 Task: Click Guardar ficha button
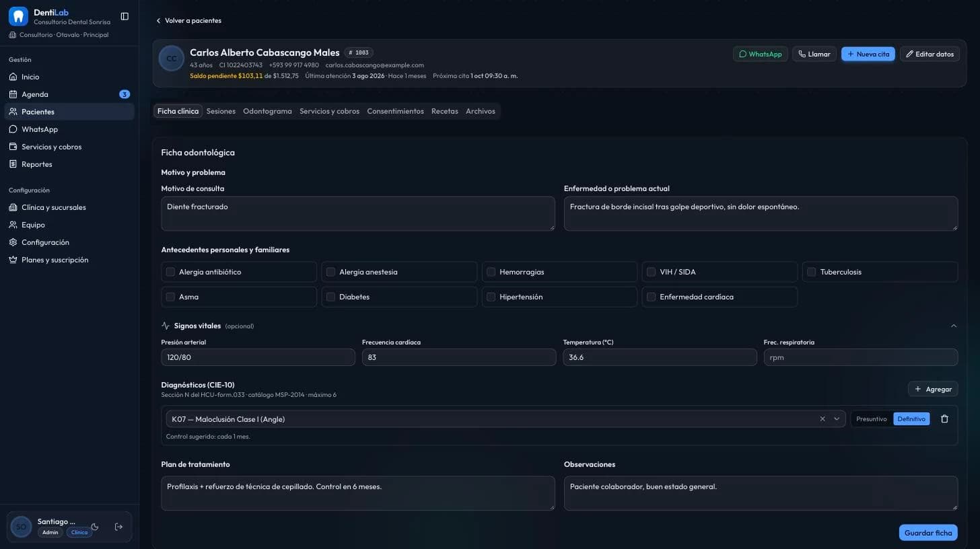[x=928, y=533]
